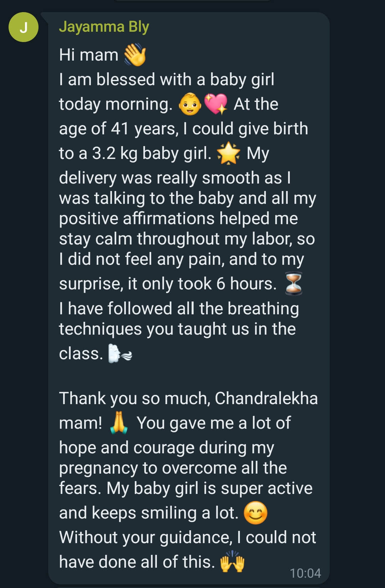
Task: Click the 10:04 message timestamp
Action: coord(305,573)
